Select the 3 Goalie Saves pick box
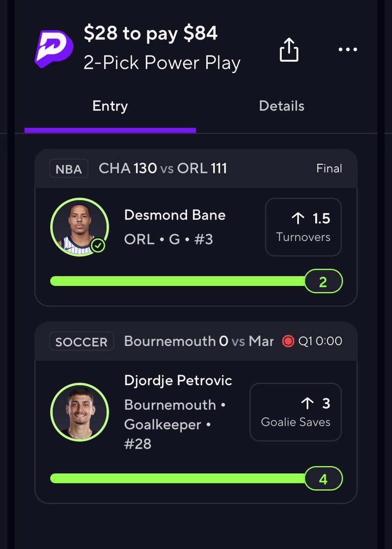 point(295,412)
